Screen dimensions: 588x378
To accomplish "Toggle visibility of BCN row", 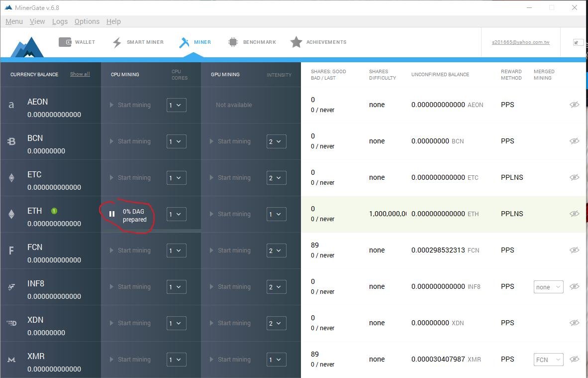I will pos(574,141).
